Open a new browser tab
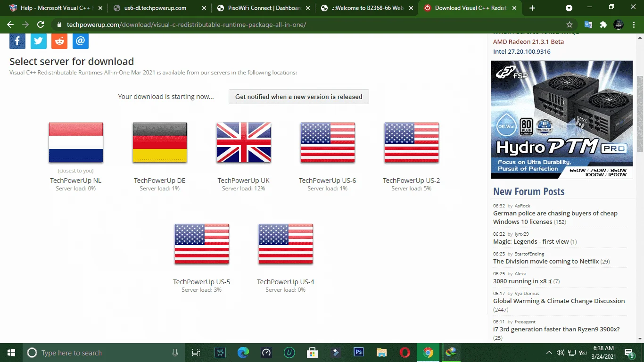 click(532, 8)
